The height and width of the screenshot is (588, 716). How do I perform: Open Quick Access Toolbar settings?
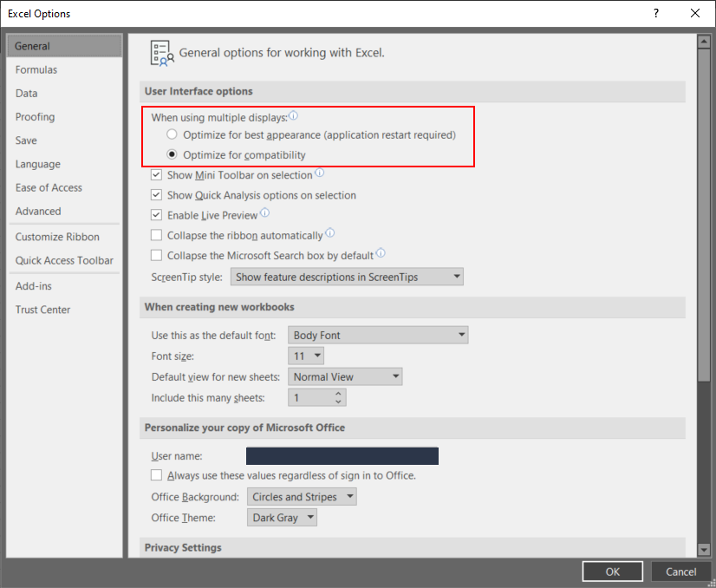(x=64, y=260)
